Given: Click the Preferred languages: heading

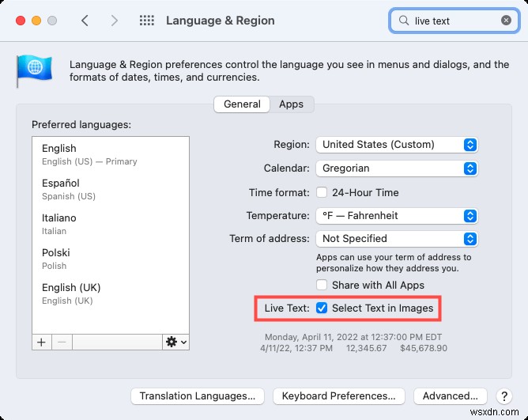Looking at the screenshot, I should click(81, 125).
